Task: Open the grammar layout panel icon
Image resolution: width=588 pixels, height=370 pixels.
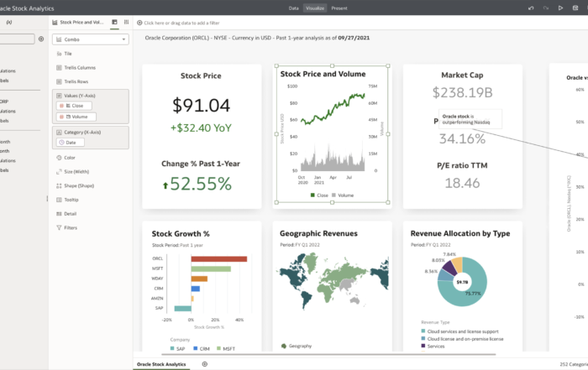Action: click(x=114, y=22)
